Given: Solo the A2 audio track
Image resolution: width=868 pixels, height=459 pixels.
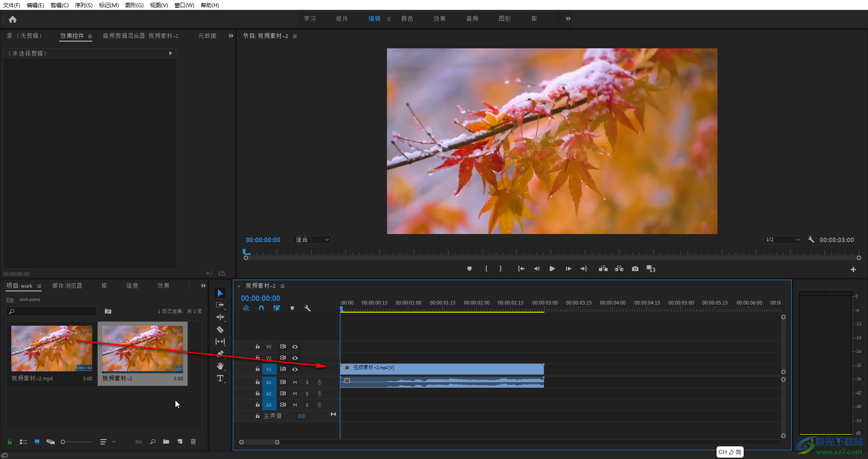Looking at the screenshot, I should [307, 393].
